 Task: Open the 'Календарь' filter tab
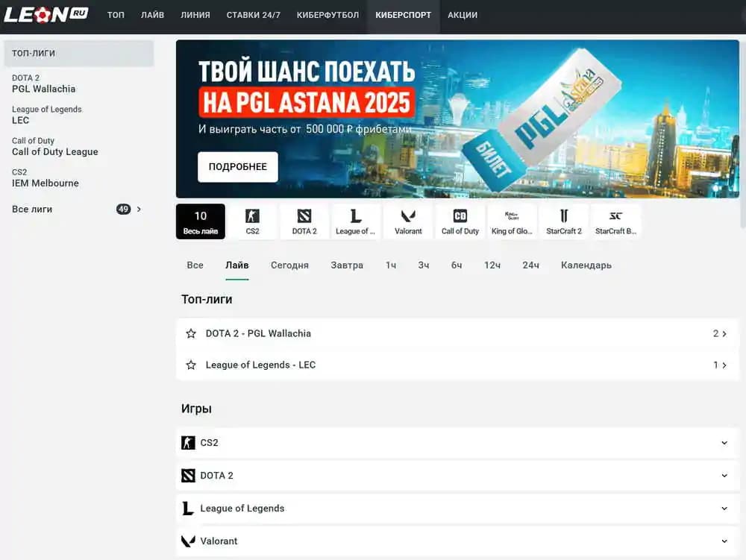pos(586,265)
